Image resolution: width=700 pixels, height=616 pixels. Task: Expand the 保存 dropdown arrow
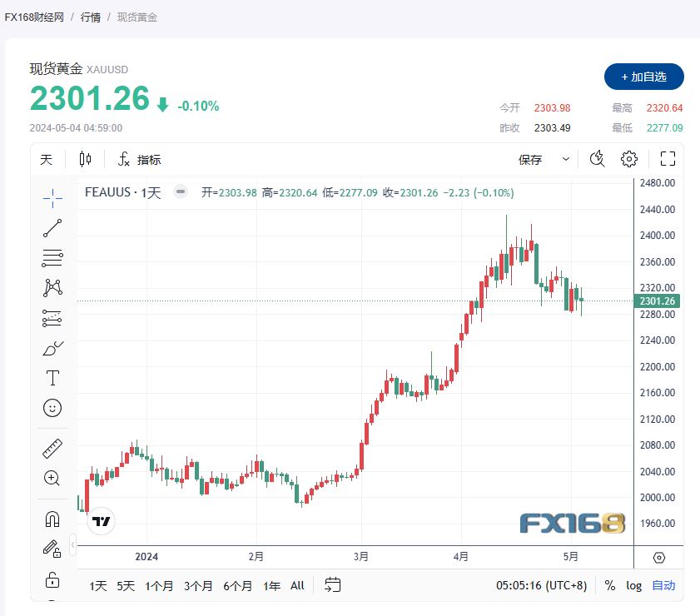[x=566, y=159]
